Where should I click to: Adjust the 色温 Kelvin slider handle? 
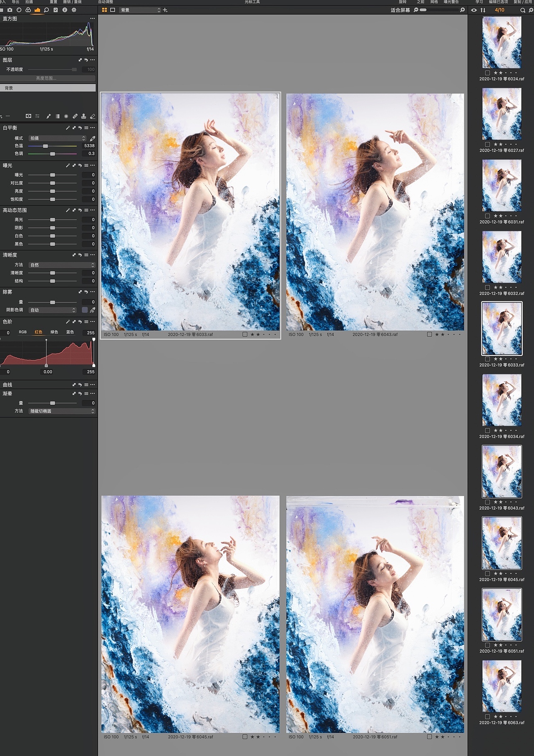tap(45, 146)
